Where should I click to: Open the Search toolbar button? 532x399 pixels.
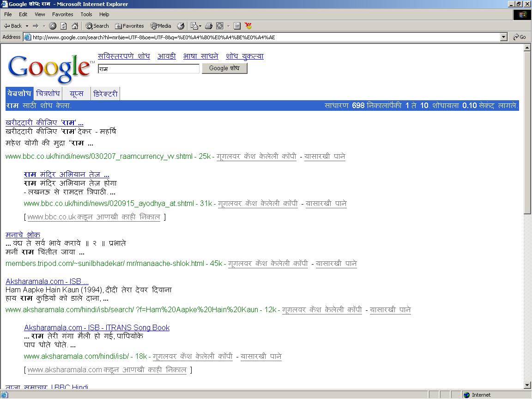pos(97,26)
